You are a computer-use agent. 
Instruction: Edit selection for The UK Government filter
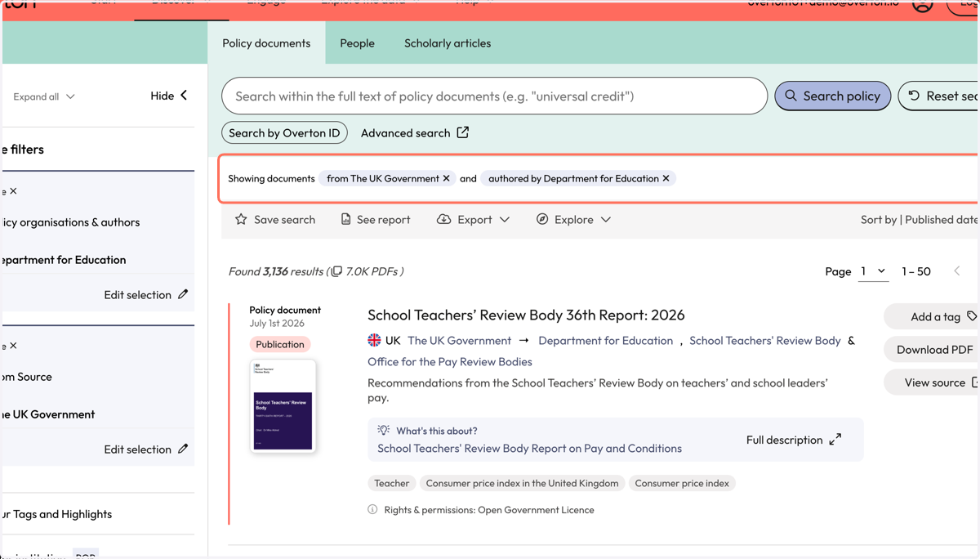point(146,449)
